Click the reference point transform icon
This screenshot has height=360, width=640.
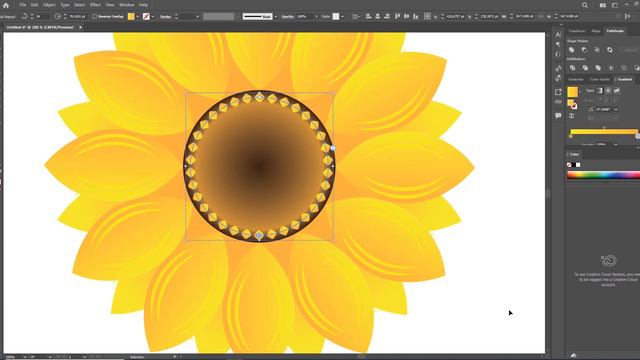click(x=427, y=16)
